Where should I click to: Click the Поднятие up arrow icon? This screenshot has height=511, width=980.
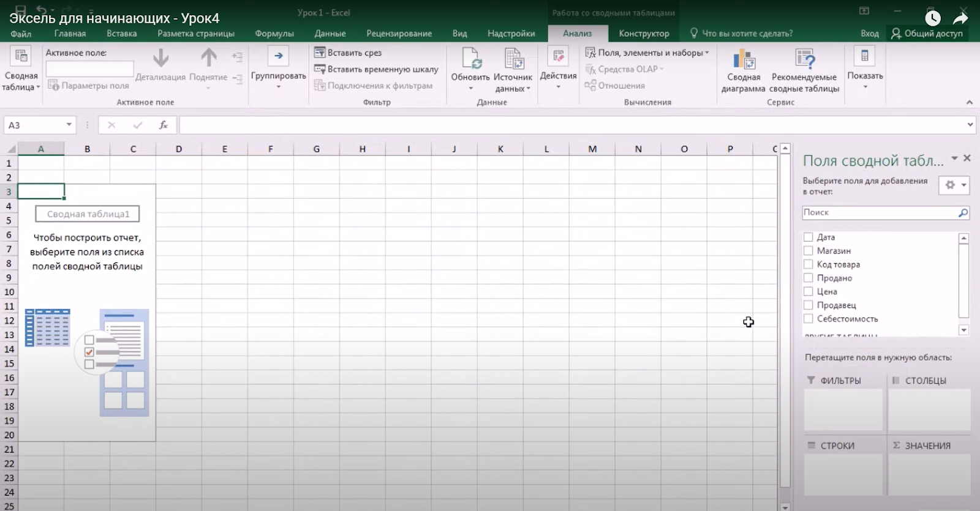209,58
